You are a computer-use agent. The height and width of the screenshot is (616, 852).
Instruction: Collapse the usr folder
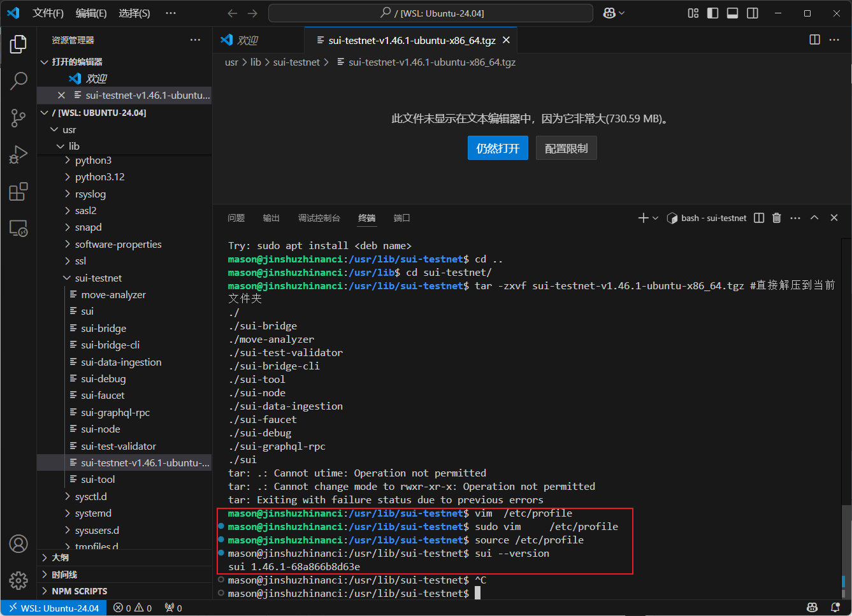click(x=124, y=130)
